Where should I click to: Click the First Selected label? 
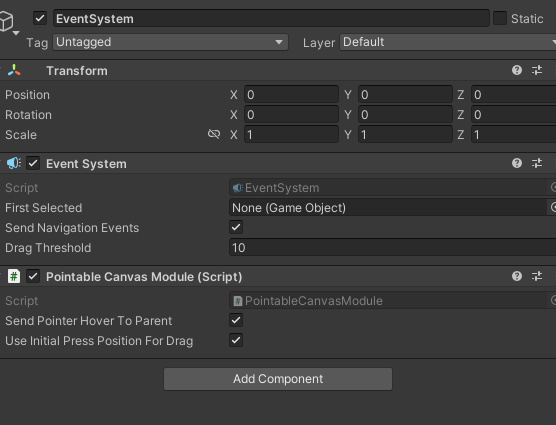(x=44, y=208)
